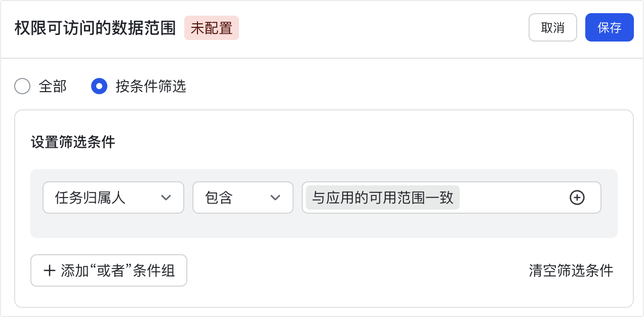This screenshot has height=317, width=644.
Task: Save the data range with 保存
Action: (x=609, y=27)
